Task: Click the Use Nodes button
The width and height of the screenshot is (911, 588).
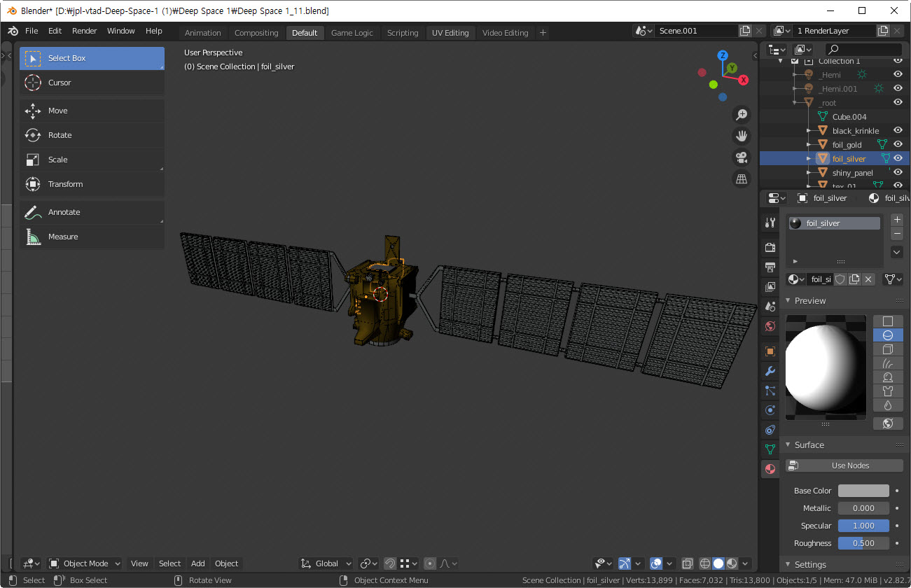Action: point(844,465)
